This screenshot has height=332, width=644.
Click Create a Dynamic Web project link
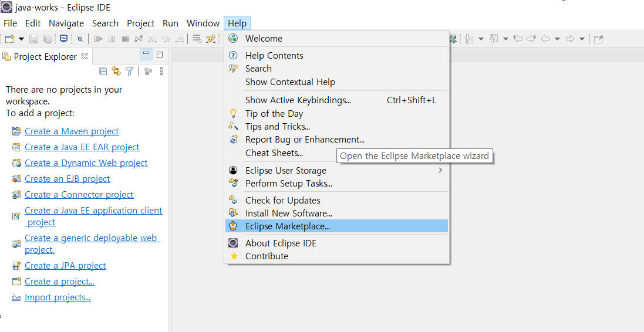click(x=86, y=163)
